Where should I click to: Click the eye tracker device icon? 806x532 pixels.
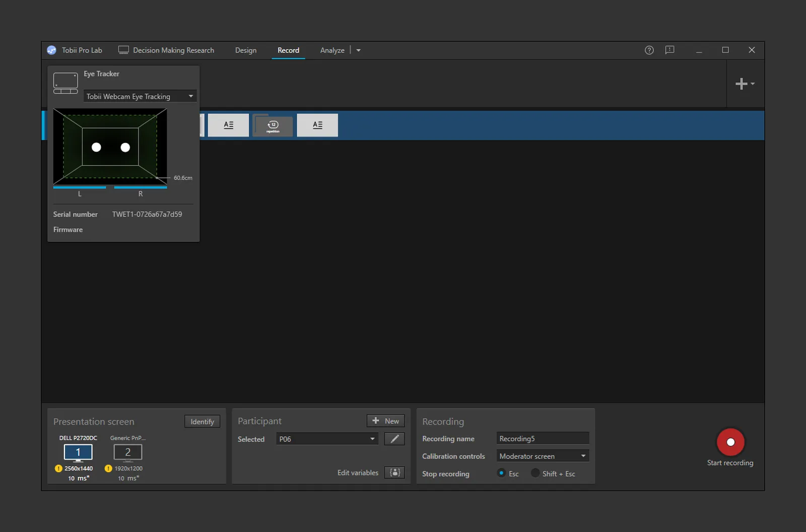pos(65,83)
